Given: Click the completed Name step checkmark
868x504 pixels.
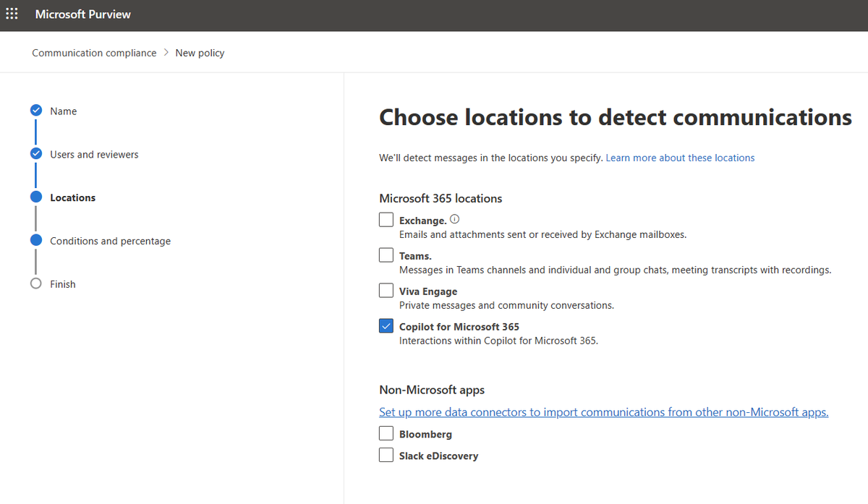Looking at the screenshot, I should (x=36, y=111).
